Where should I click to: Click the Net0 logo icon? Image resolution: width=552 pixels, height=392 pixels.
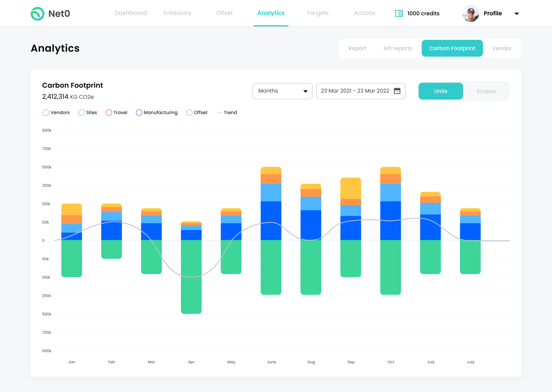pyautogui.click(x=37, y=13)
